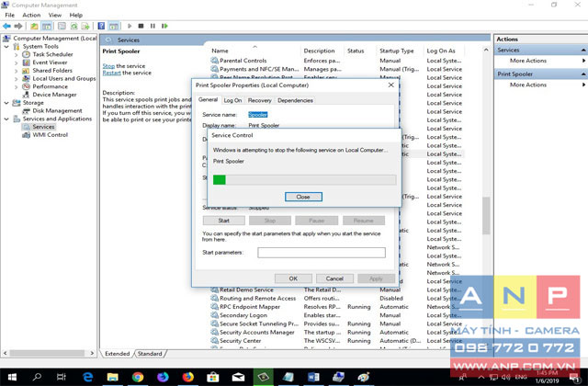Select WMI Control in the tree

(x=50, y=135)
